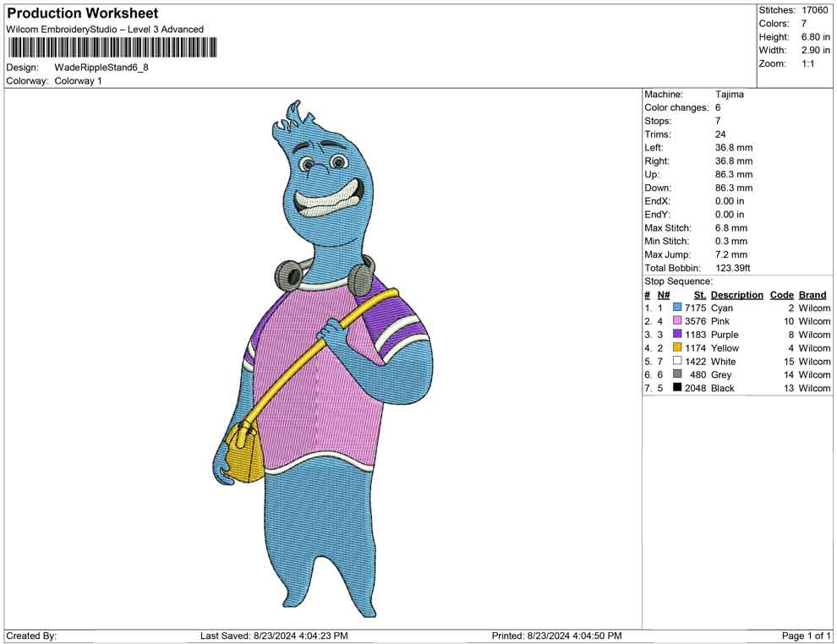Image resolution: width=837 pixels, height=644 pixels.
Task: Click the stitch count '1183' in Purple row
Action: pyautogui.click(x=695, y=335)
